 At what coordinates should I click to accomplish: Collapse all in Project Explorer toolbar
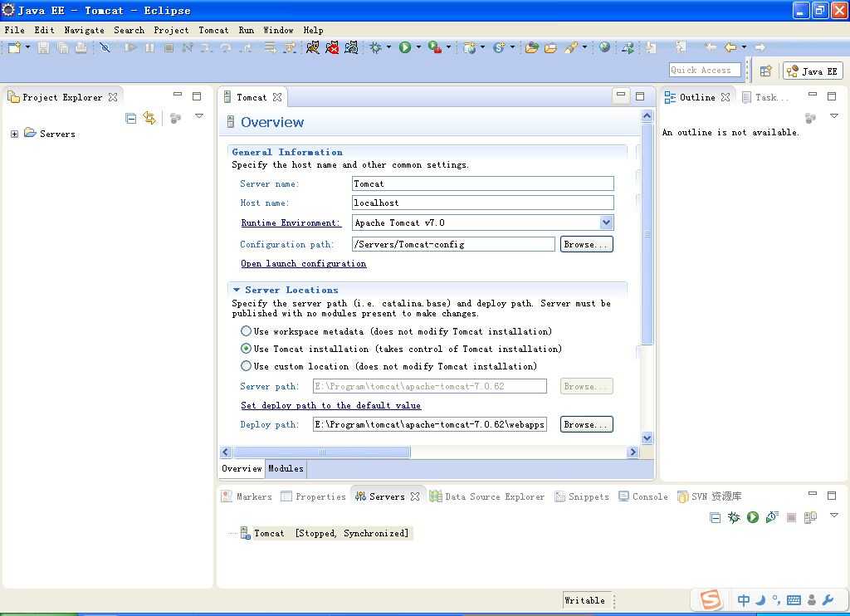click(130, 118)
